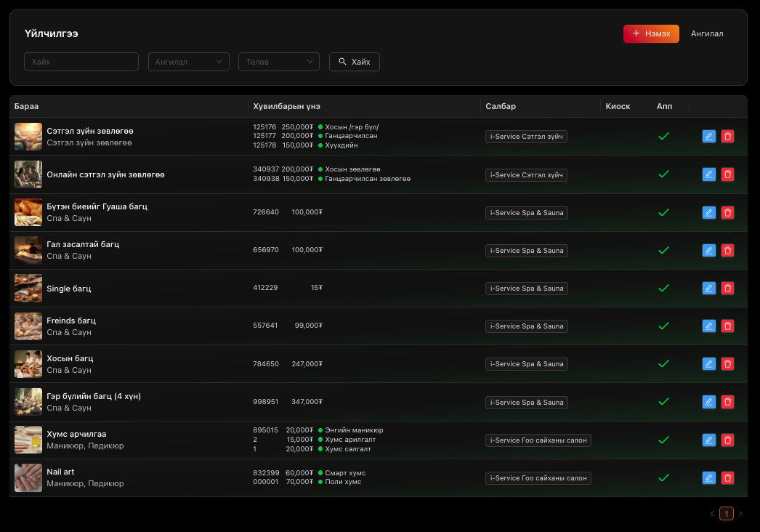The image size is (760, 532).
Task: Expand the Төлөв status dropdown
Action: pos(279,62)
